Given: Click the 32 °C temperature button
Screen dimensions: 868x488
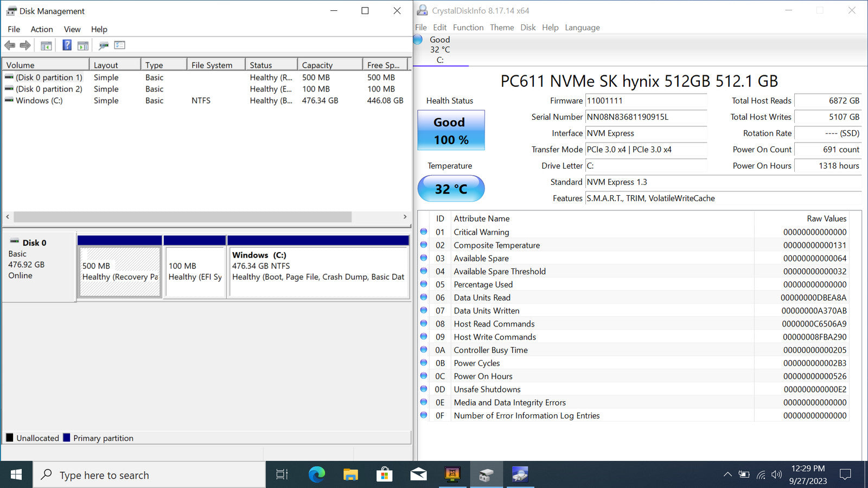Looking at the screenshot, I should pos(451,189).
